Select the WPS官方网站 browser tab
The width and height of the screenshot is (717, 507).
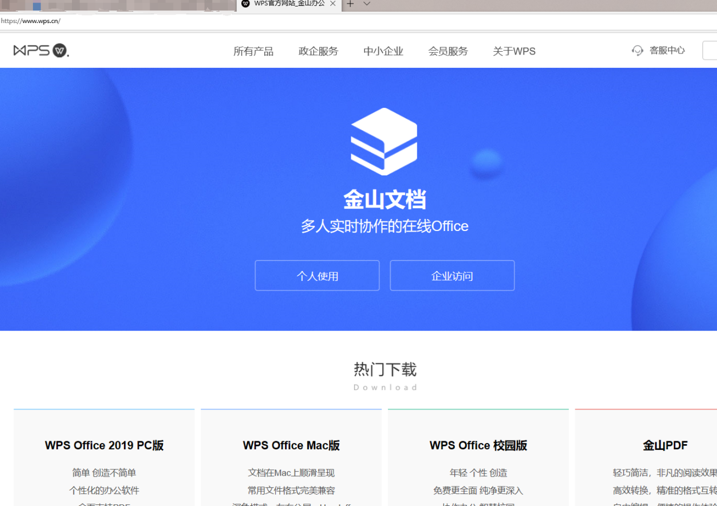[289, 4]
